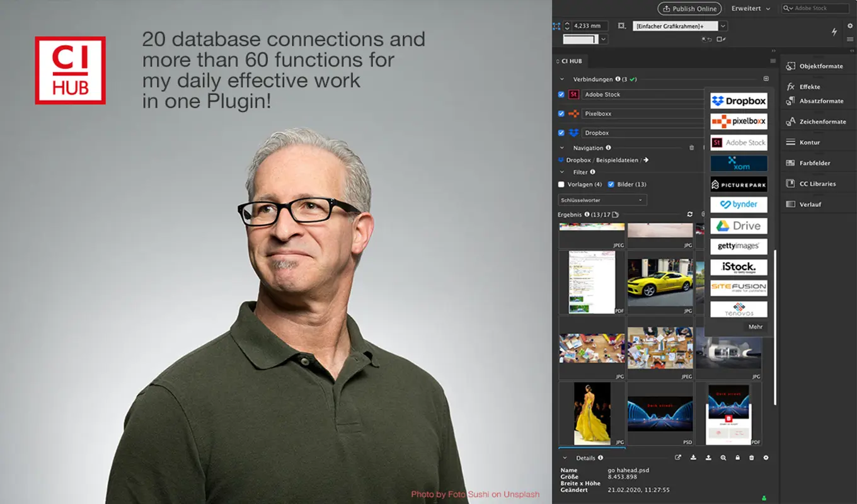This screenshot has width=857, height=504.
Task: Select the yellow car image thumbnail
Action: (660, 281)
